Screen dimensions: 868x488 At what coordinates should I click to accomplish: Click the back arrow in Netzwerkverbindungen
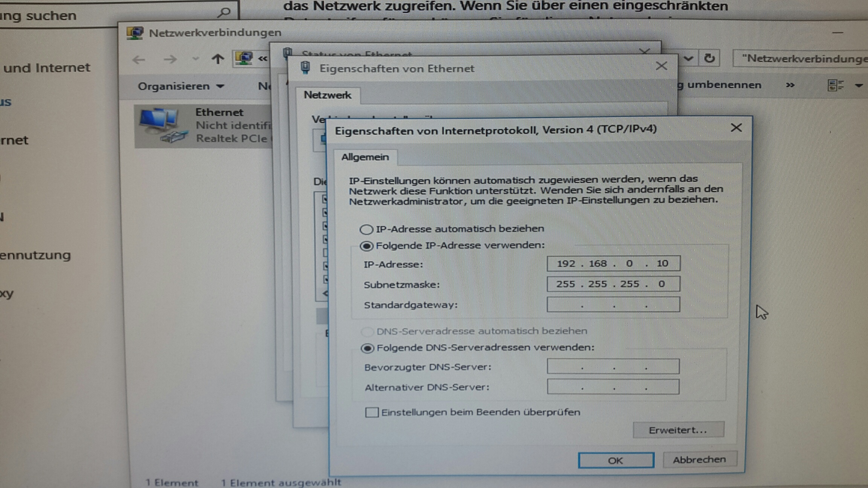[x=139, y=59]
